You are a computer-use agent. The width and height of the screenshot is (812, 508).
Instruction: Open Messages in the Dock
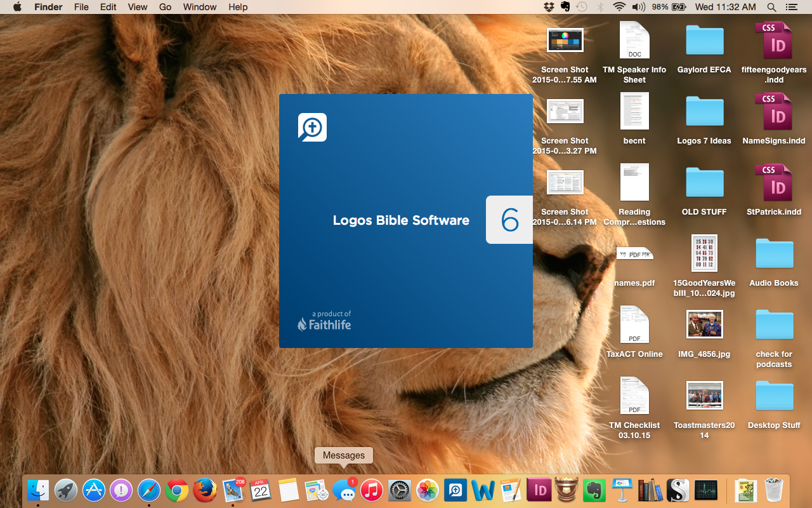[x=344, y=490]
